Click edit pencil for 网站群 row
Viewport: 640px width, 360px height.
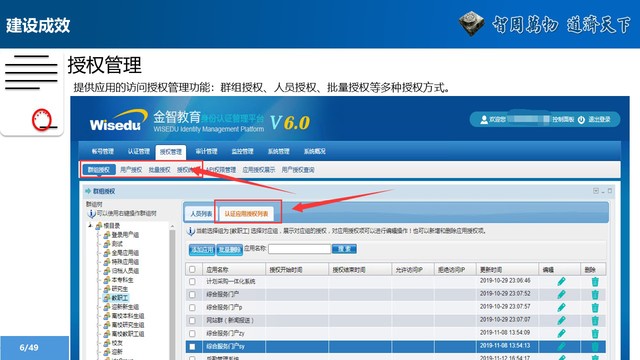(x=561, y=320)
